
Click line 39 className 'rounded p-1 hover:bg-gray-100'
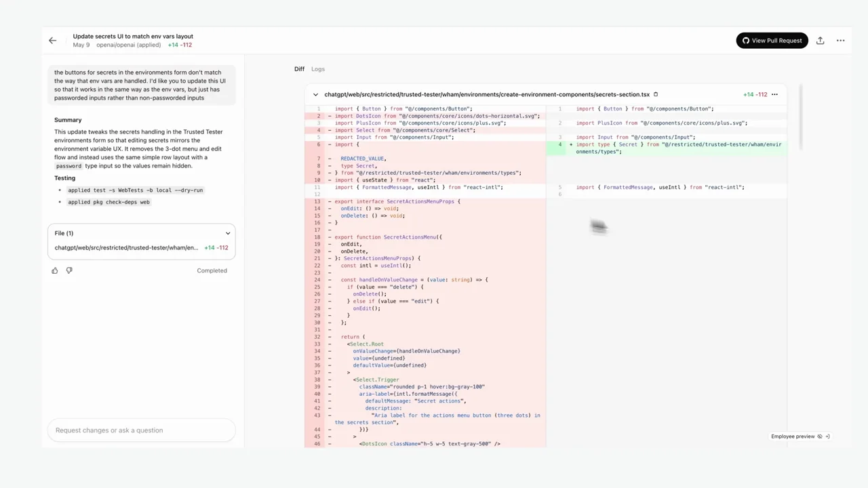click(425, 386)
